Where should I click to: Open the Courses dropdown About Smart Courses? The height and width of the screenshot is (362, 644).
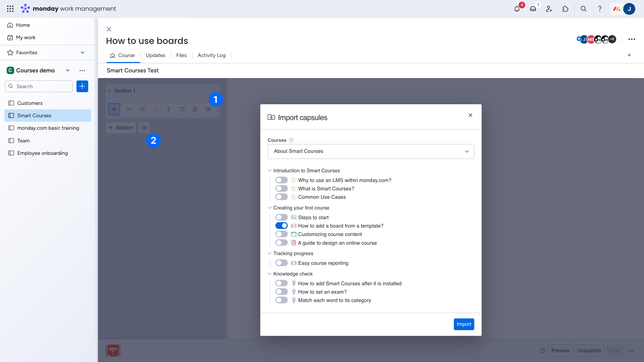[371, 152]
